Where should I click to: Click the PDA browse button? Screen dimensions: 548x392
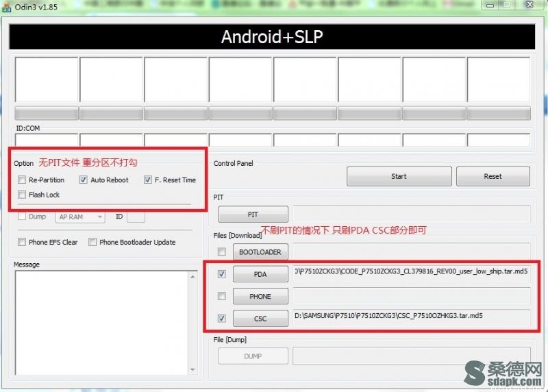click(260, 274)
